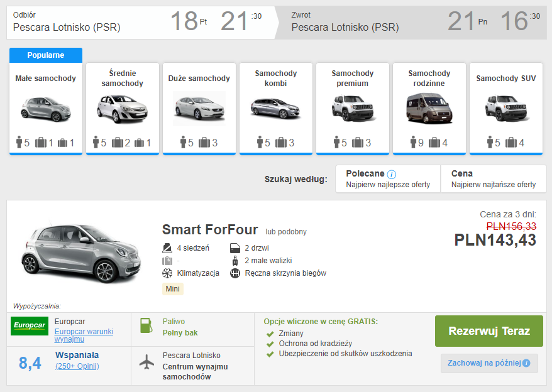552x392 pixels.
Task: Open the Zachowaj na później info icon
Action: tap(526, 363)
